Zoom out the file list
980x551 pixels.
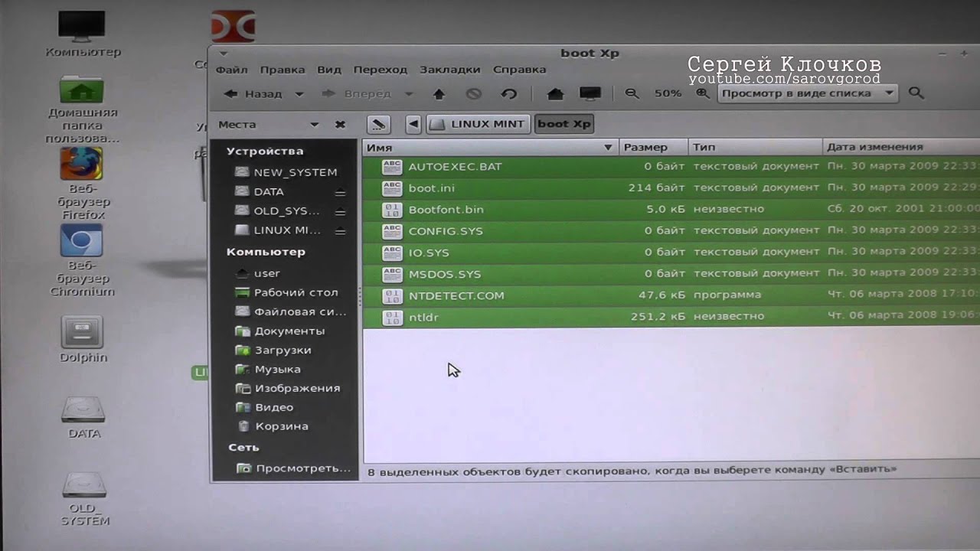pos(632,93)
